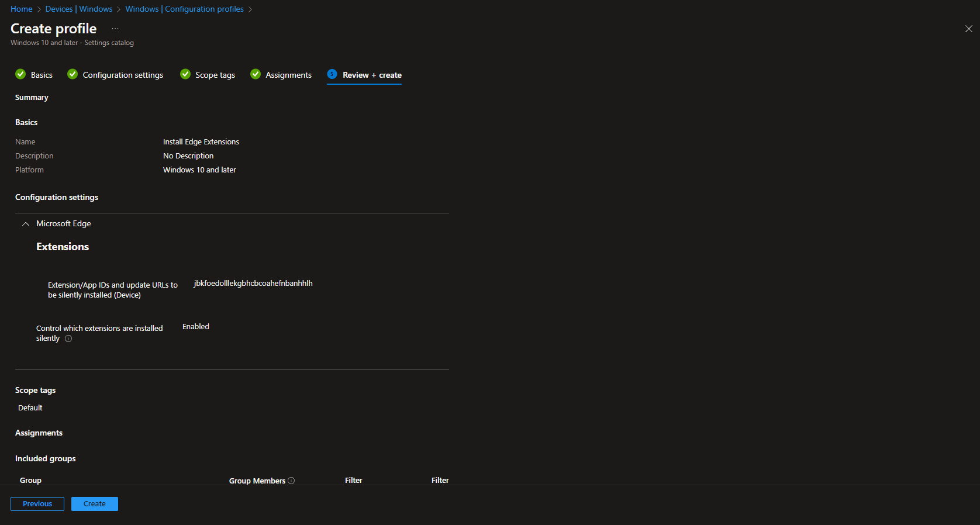Collapse the Microsoft Edge section

click(x=26, y=224)
